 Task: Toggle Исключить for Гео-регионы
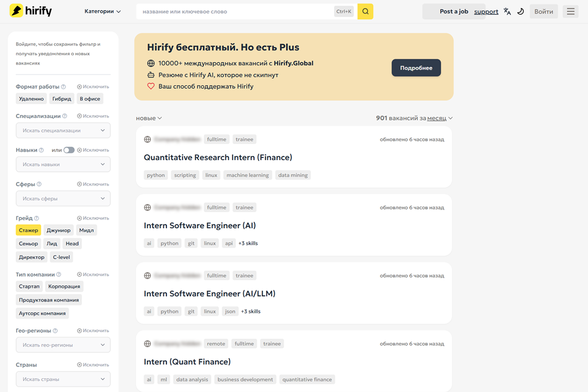[93, 331]
